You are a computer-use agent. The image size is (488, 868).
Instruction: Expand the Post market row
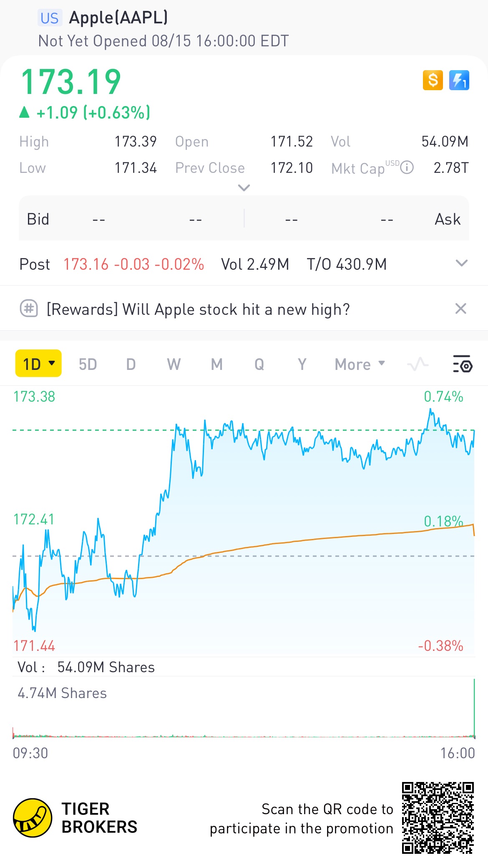tap(461, 263)
